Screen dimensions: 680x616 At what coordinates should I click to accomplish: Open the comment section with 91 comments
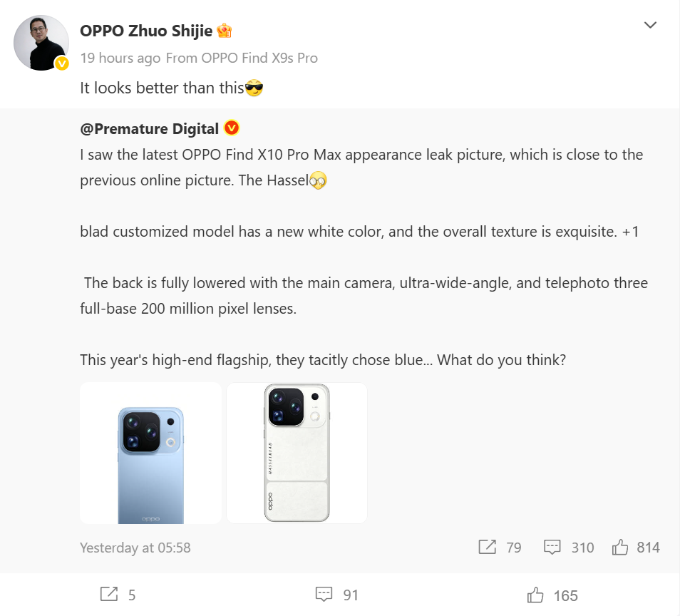coord(337,595)
